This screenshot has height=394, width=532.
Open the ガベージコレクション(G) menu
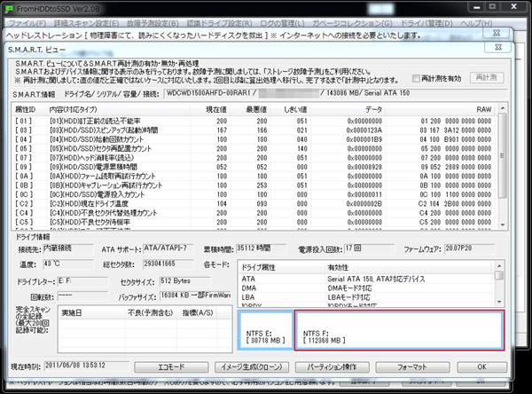click(x=352, y=23)
